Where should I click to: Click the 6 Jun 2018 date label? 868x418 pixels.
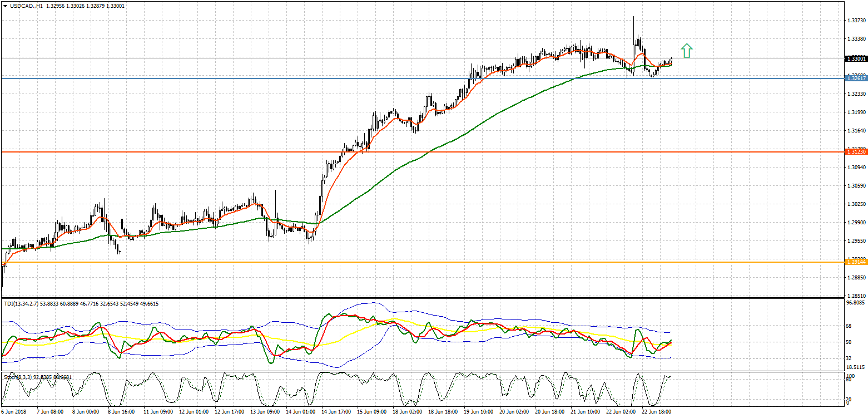(x=13, y=412)
